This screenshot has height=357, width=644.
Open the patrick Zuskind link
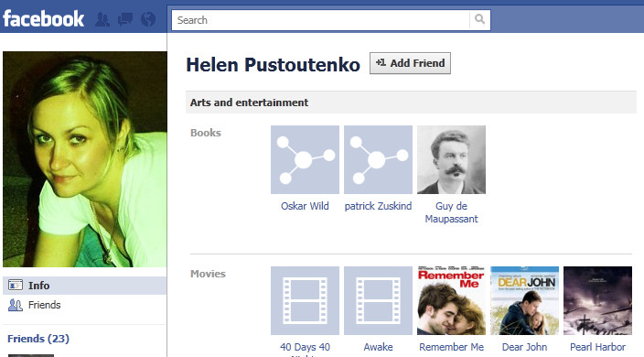click(x=378, y=206)
